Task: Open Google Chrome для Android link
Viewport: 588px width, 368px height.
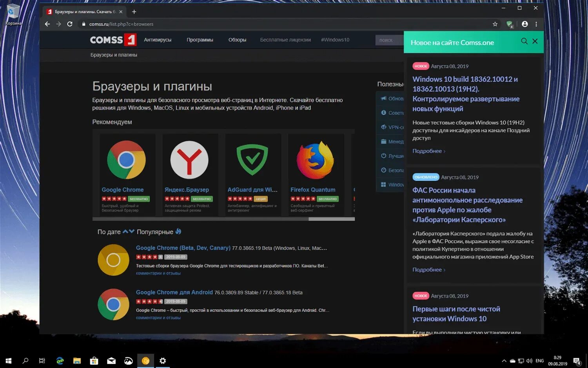Action: [x=174, y=292]
